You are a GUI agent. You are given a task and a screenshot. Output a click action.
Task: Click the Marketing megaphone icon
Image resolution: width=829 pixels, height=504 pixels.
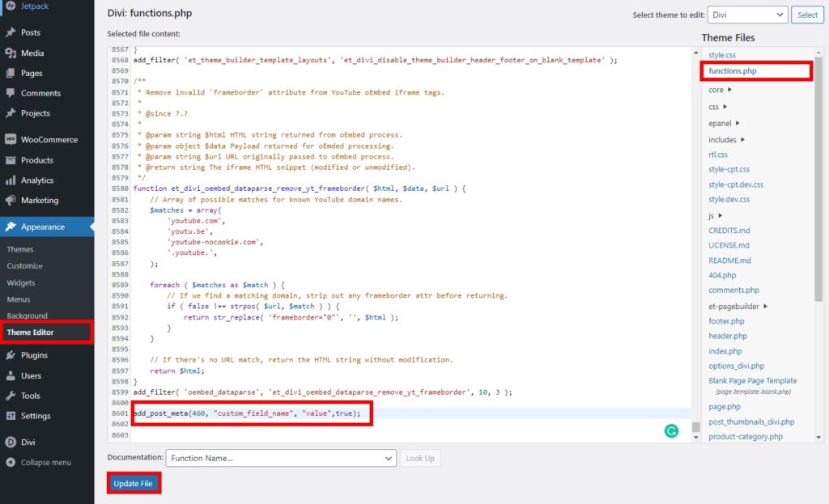click(10, 201)
